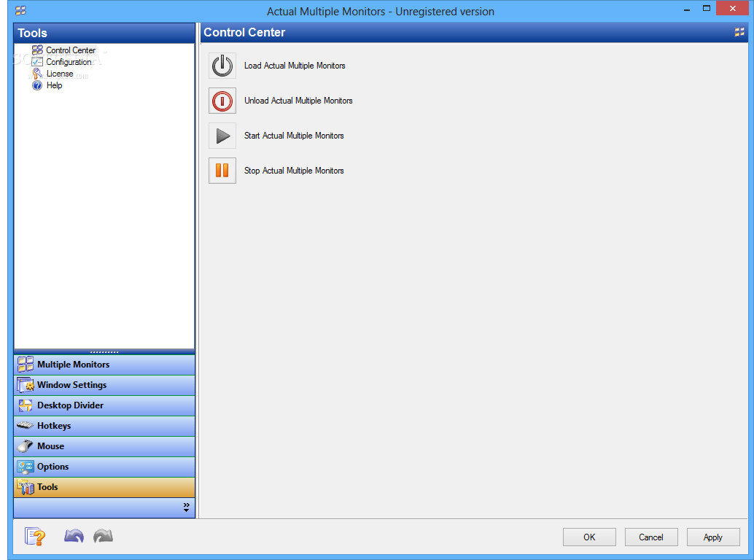The height and width of the screenshot is (560, 754).
Task: Open the Window Settings section
Action: 104,385
